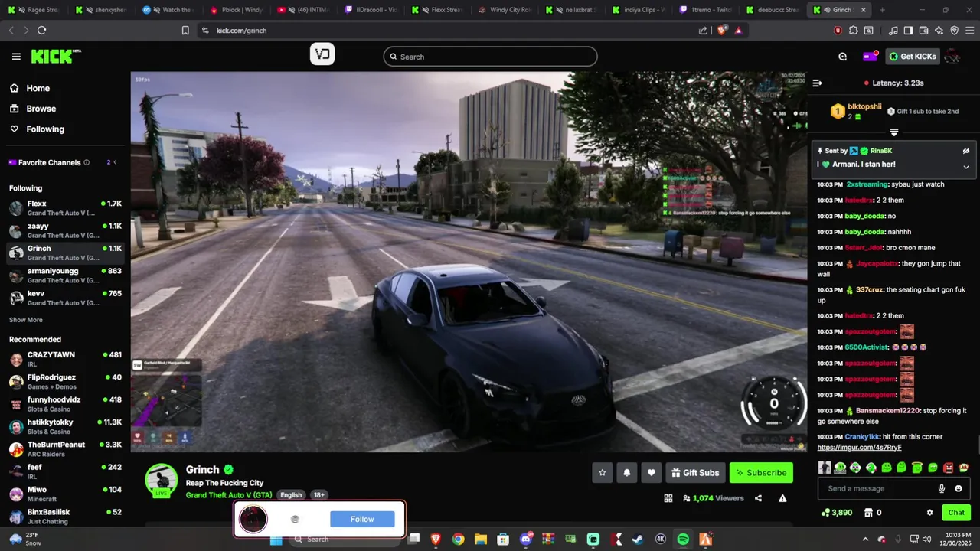Open the imgur link in chat
This screenshot has height=551, width=980.
tap(859, 448)
